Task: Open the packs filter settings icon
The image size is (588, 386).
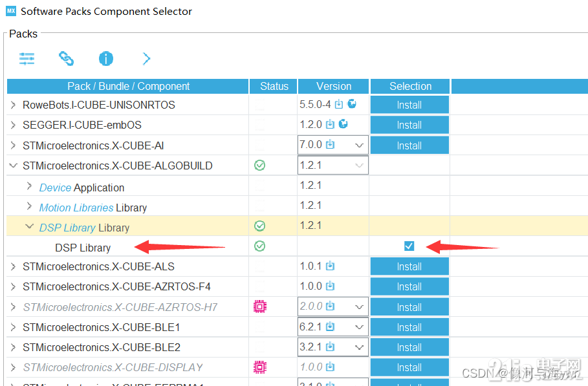Action: click(27, 59)
